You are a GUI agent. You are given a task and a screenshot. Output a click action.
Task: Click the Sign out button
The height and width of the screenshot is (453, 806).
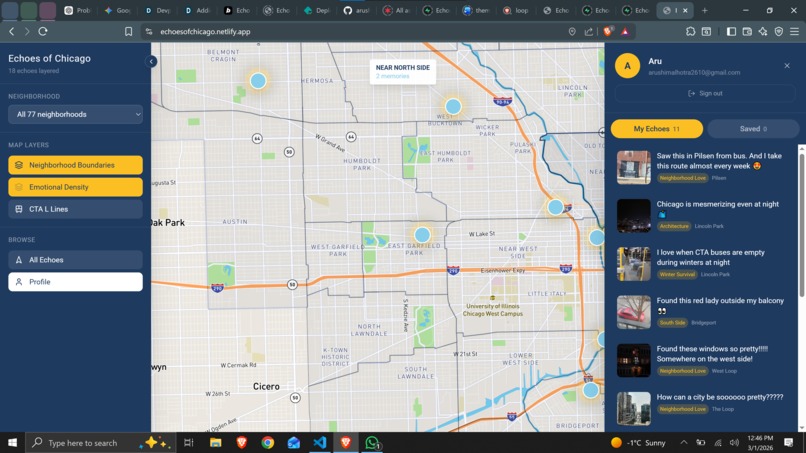[705, 93]
